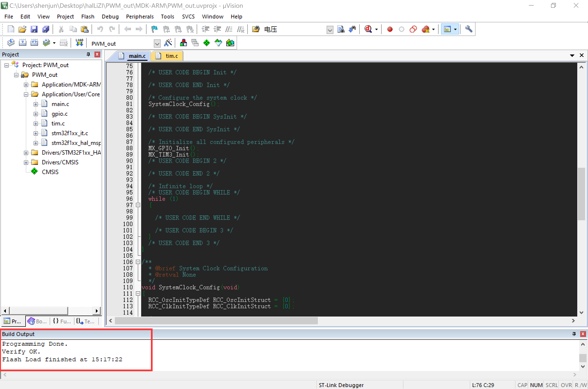Insert breakpoint with red circle icon
Image resolution: width=588 pixels, height=389 pixels.
[390, 29]
